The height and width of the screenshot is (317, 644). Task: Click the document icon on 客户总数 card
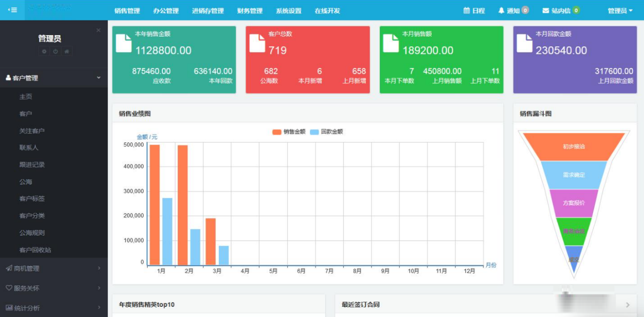tap(257, 43)
